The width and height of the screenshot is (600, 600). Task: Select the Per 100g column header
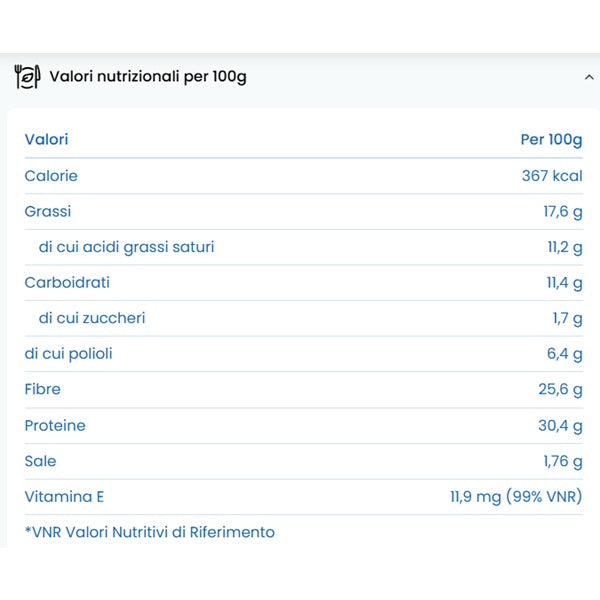pyautogui.click(x=551, y=140)
